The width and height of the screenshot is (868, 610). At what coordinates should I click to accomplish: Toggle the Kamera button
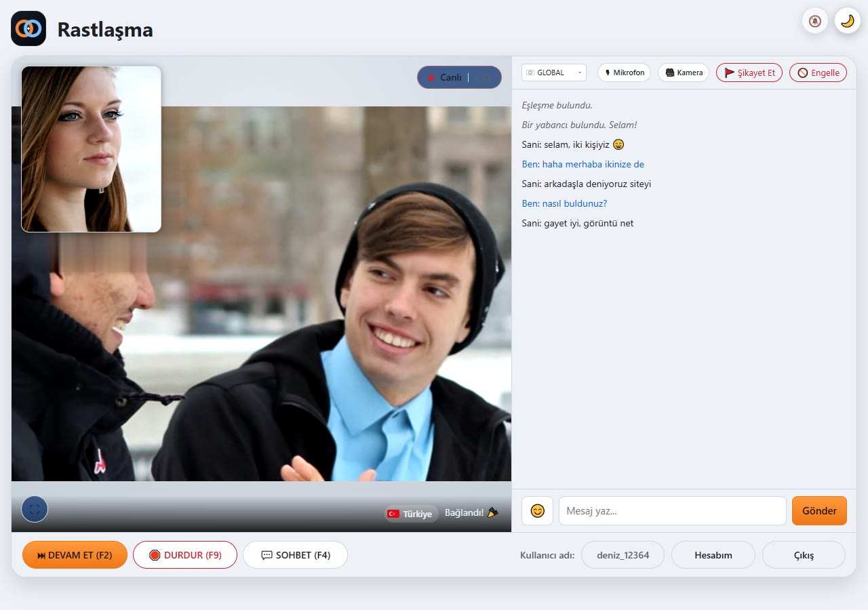684,73
